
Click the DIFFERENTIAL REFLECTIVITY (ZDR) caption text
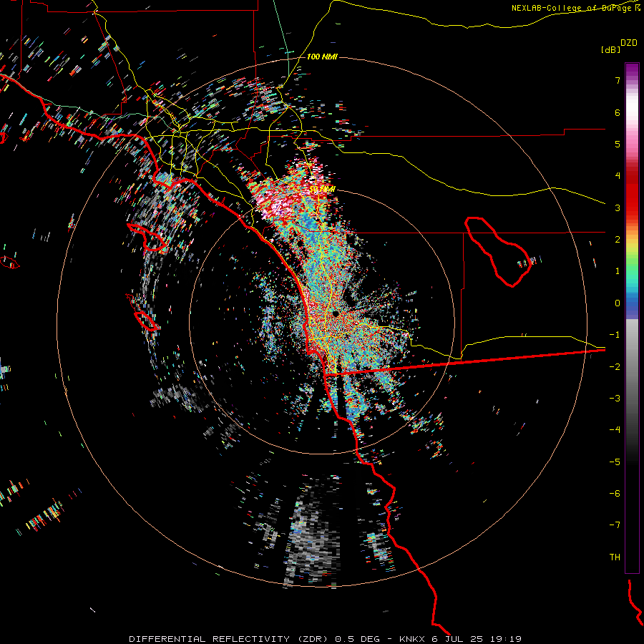tap(229, 639)
